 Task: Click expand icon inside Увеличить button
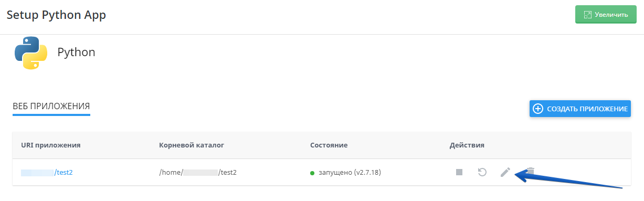tap(587, 15)
